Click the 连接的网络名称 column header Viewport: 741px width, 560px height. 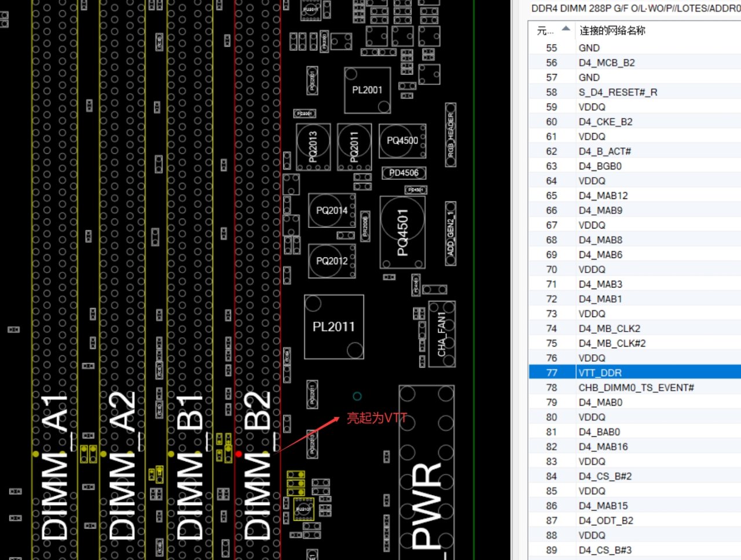(612, 31)
